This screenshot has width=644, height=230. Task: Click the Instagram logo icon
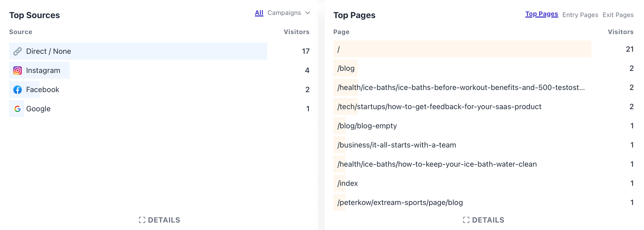tap(18, 71)
